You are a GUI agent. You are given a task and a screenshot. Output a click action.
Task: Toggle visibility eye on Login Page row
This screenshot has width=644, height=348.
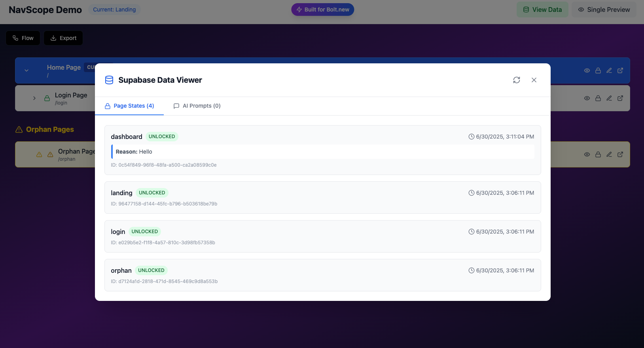coord(587,98)
